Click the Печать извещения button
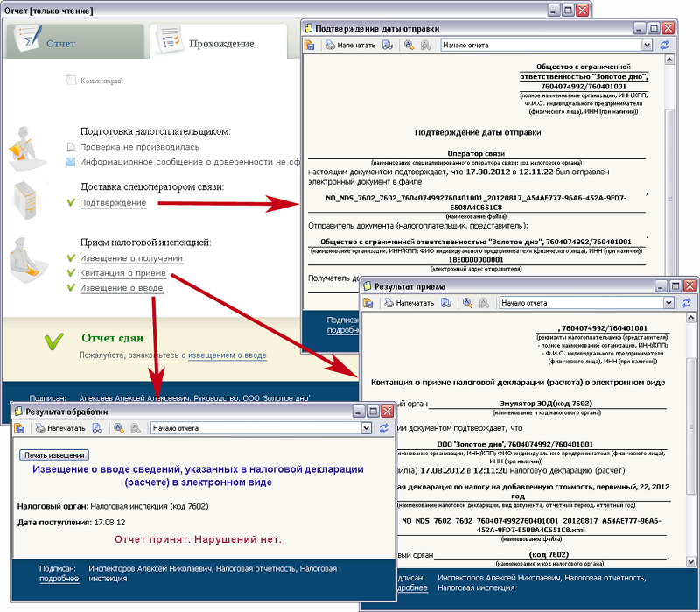This screenshot has width=700, height=612. (54, 454)
